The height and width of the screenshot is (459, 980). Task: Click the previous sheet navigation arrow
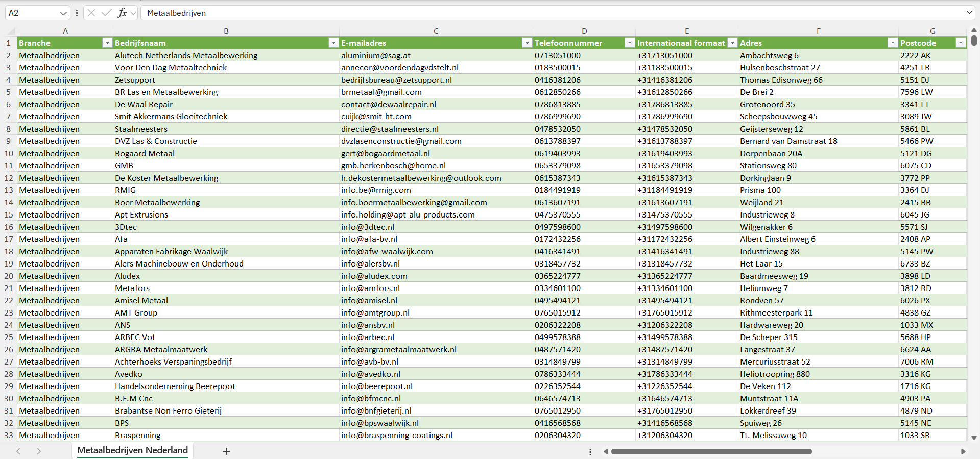[x=18, y=451]
